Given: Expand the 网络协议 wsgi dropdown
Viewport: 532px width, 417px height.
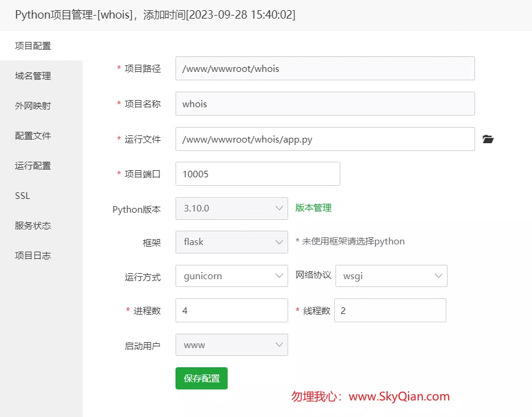Looking at the screenshot, I should (392, 276).
